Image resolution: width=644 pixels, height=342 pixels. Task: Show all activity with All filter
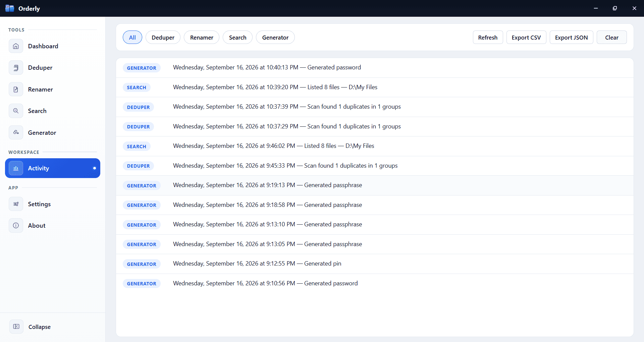coord(132,38)
